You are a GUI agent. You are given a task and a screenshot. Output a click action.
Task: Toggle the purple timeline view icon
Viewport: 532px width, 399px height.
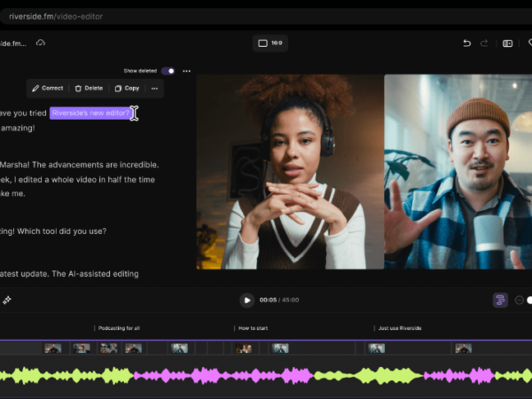500,300
